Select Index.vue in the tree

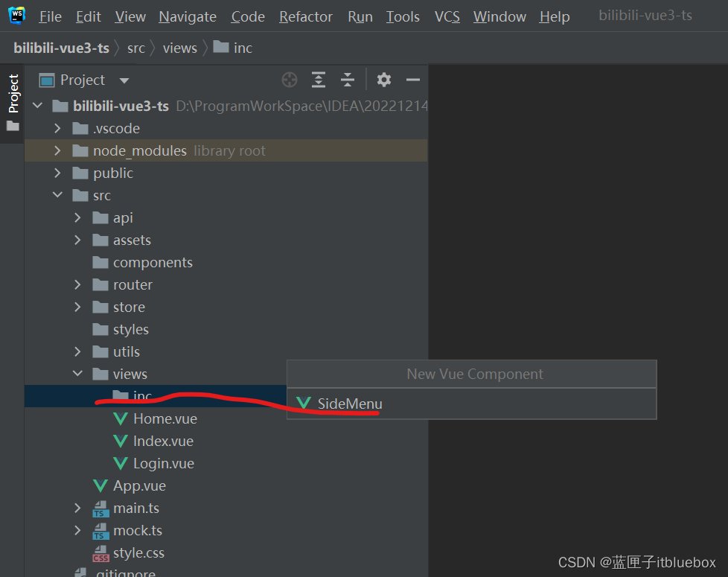pos(163,441)
